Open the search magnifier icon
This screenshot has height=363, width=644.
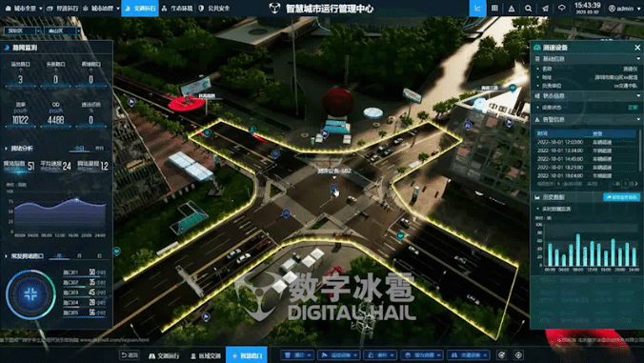tap(528, 9)
